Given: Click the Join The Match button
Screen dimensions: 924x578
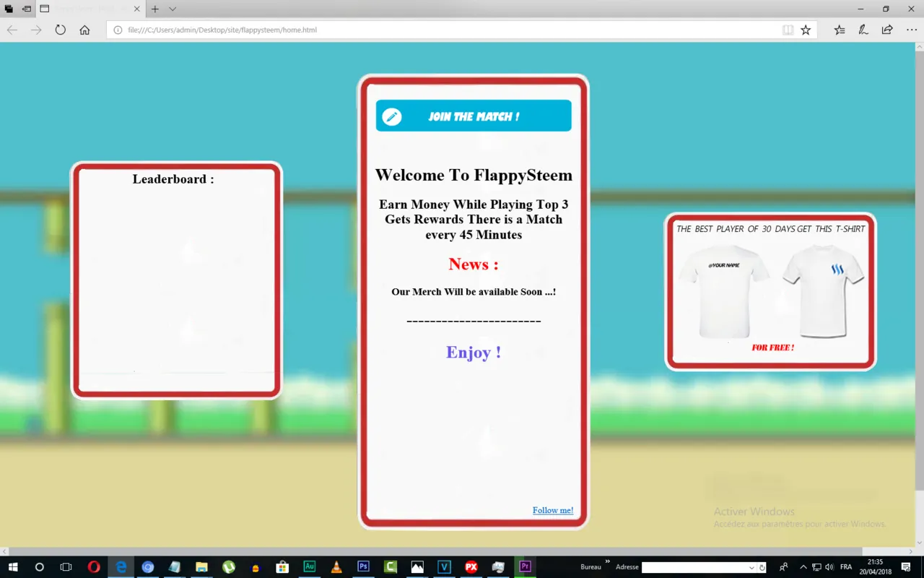Looking at the screenshot, I should 474,116.
